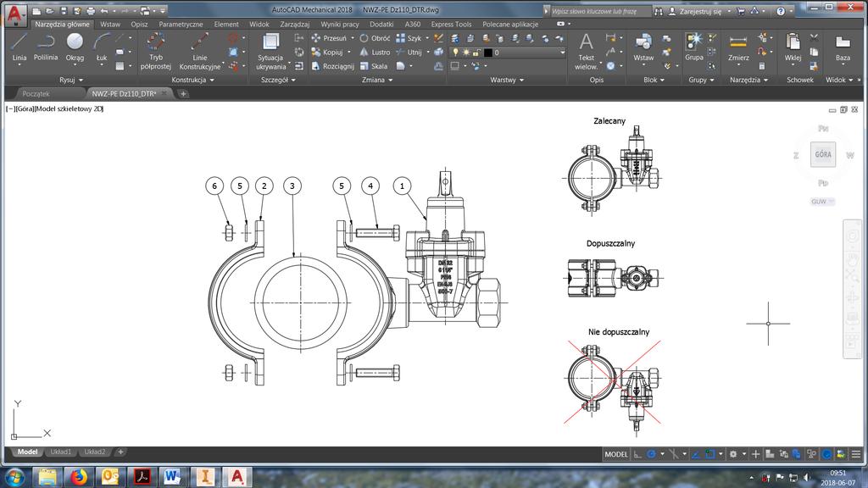Add a new drawing tab with plus button

pos(183,93)
